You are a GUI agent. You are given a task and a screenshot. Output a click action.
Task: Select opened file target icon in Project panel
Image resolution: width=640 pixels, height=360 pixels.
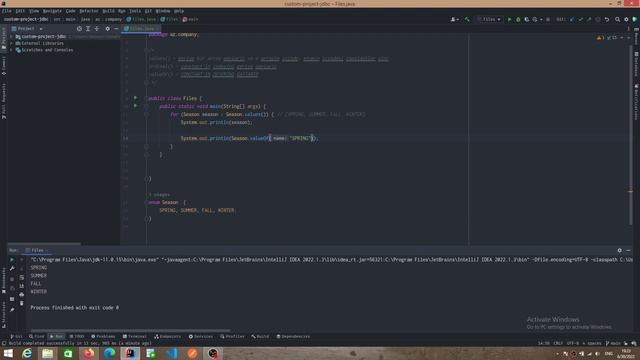point(79,29)
